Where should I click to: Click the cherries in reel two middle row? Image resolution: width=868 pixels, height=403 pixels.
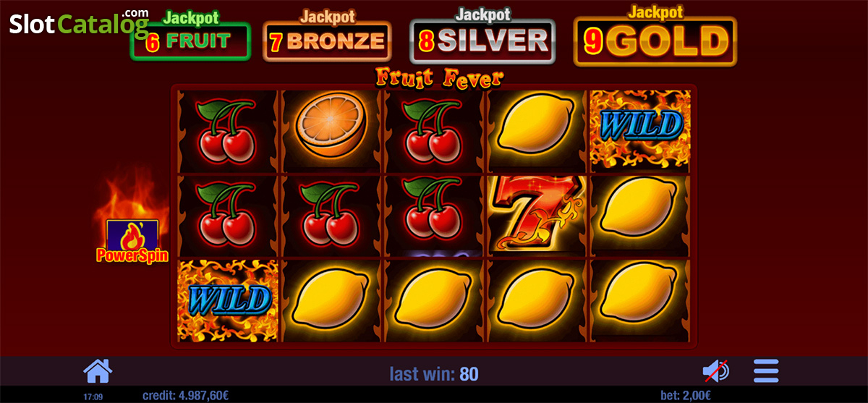(x=331, y=214)
